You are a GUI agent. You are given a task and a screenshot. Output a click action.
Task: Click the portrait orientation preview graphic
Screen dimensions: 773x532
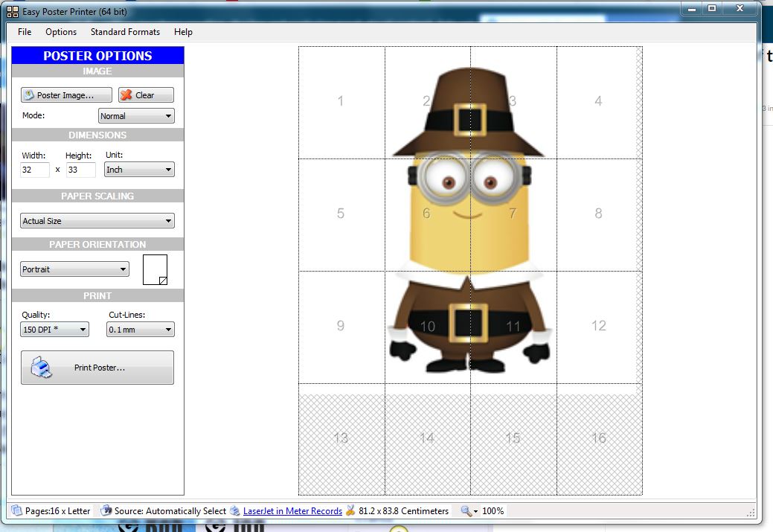pyautogui.click(x=156, y=269)
